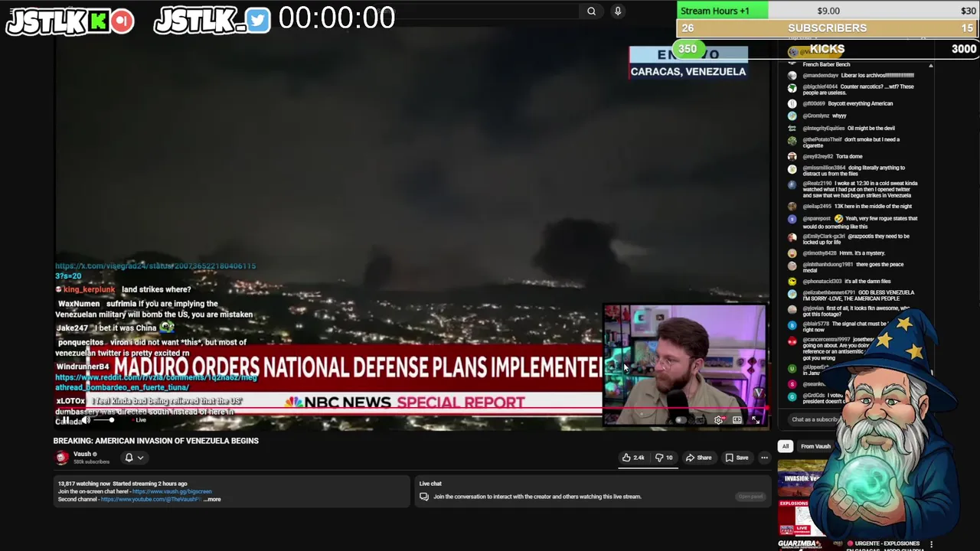Click the @IntegrityEquities avatar in chat
The height and width of the screenshot is (551, 980).
click(x=792, y=129)
